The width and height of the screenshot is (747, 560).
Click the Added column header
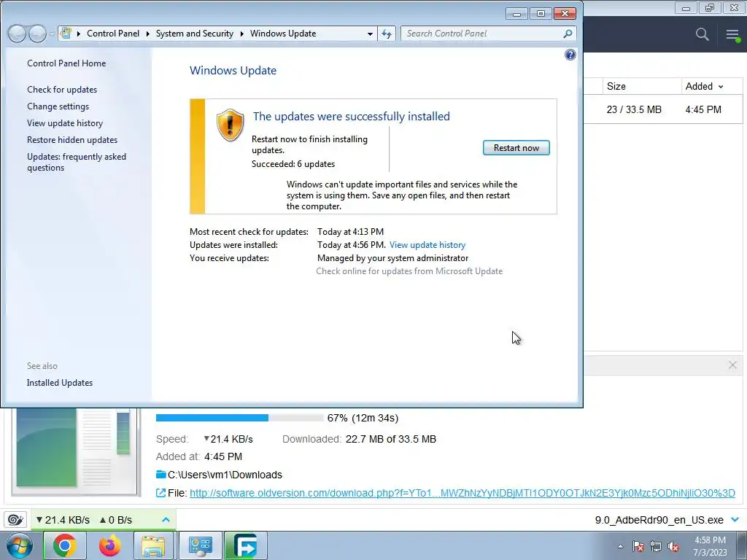(x=699, y=86)
